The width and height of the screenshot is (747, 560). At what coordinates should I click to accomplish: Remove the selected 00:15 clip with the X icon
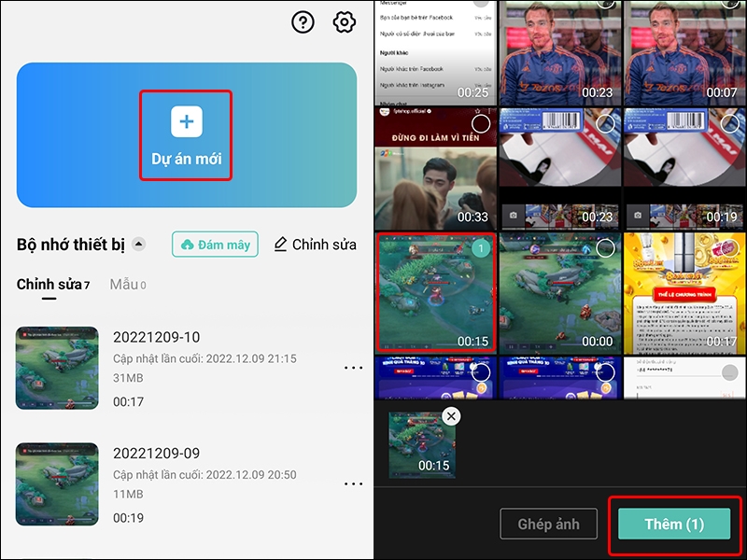pos(449,414)
